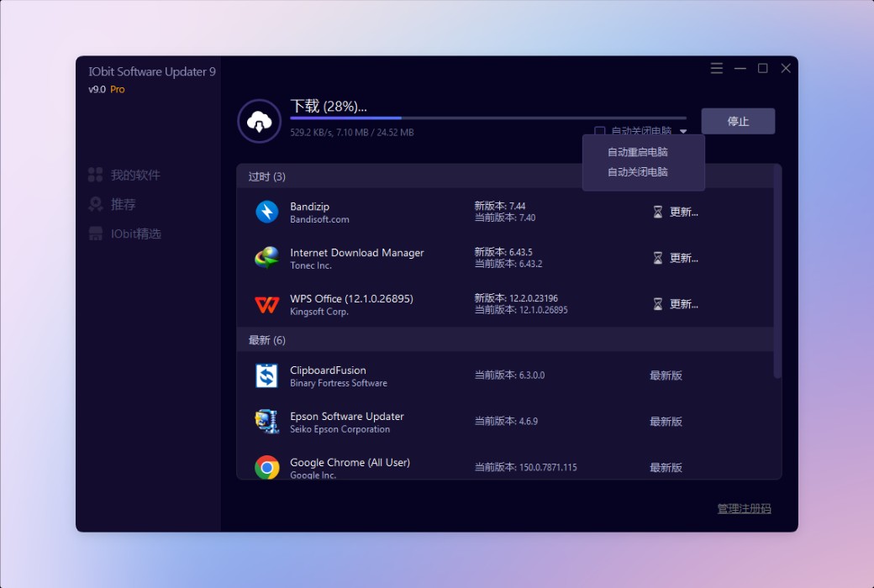Click 最新版 status for ClipboardFusion
The image size is (874, 588).
coord(666,375)
